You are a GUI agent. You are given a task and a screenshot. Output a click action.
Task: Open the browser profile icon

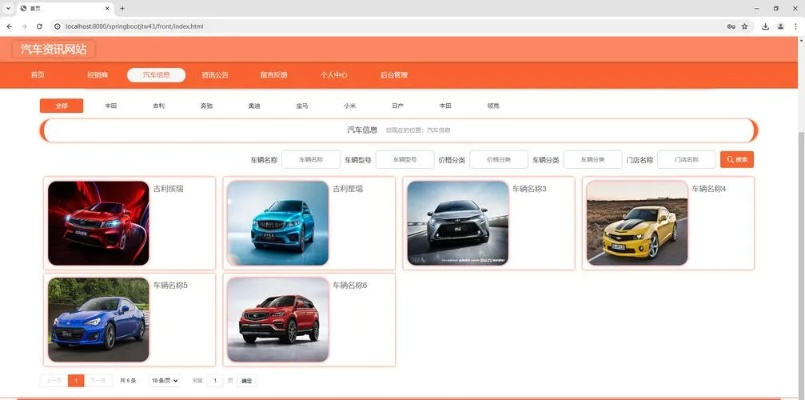[x=780, y=26]
